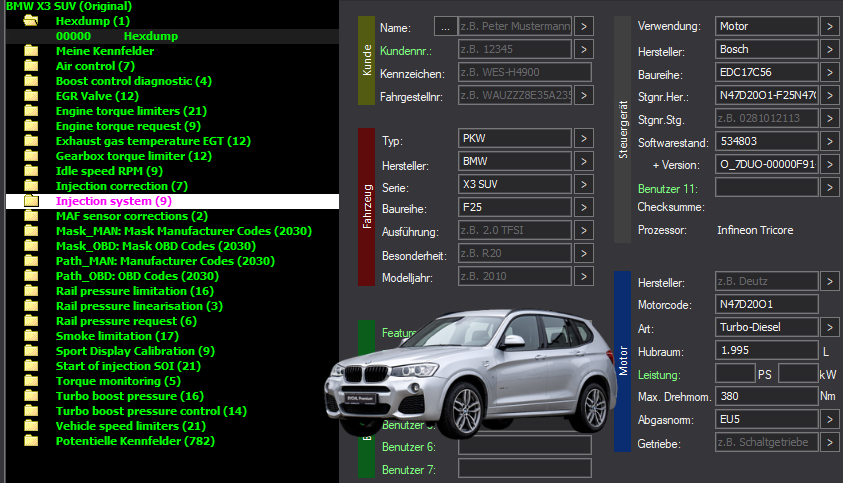
Task: Click the BMW X3 vehicle picture
Action: pyautogui.click(x=470, y=374)
